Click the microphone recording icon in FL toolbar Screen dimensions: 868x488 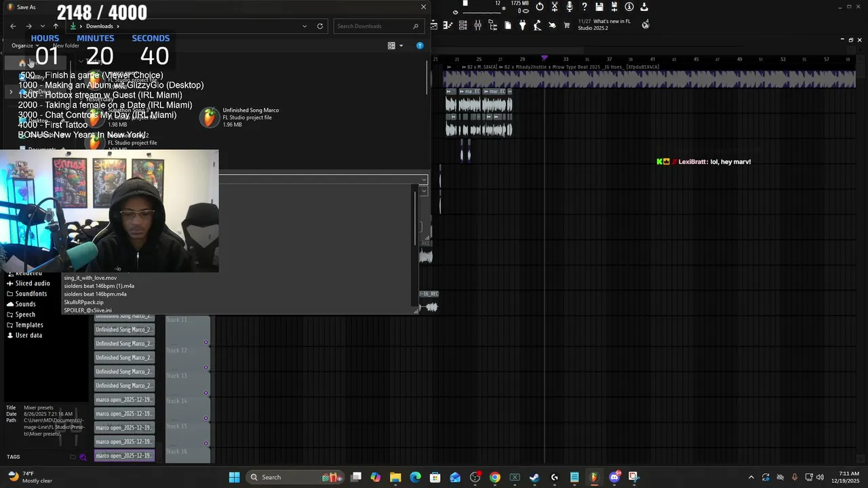pyautogui.click(x=569, y=7)
